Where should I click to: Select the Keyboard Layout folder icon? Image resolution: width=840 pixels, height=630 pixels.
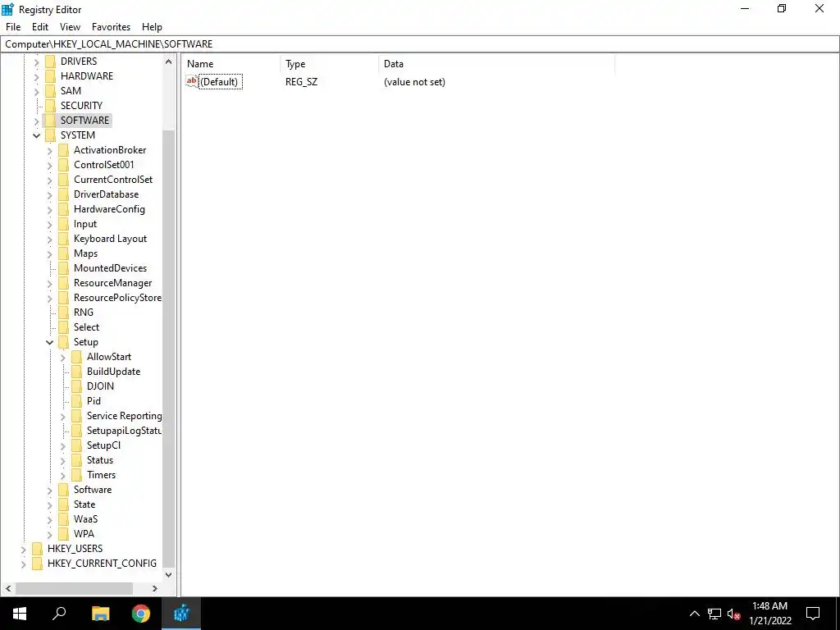63,239
